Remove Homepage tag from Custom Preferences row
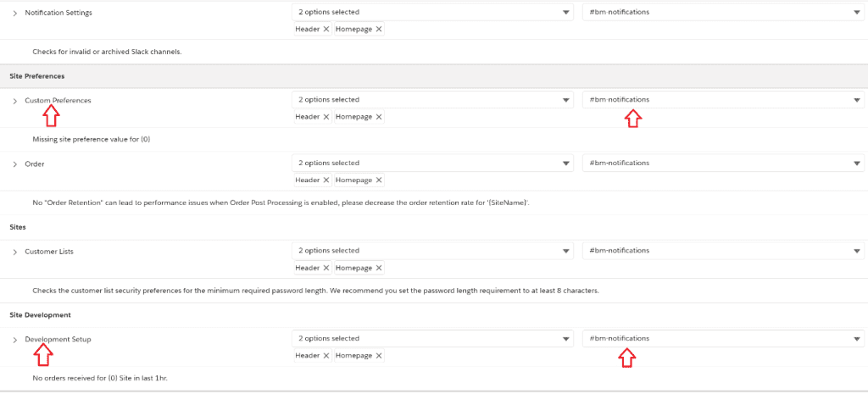Viewport: 868px width, 394px height. pyautogui.click(x=379, y=117)
